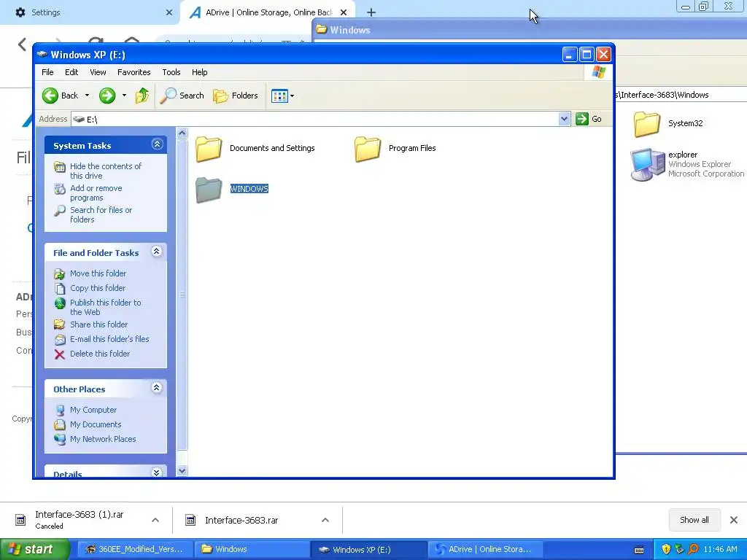Go back with the Back arrow button
This screenshot has height=560, width=747.
pos(60,96)
